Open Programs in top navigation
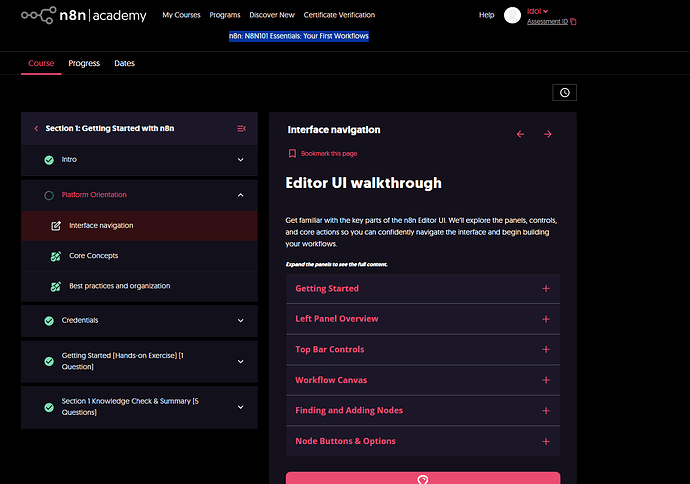Image resolution: width=690 pixels, height=484 pixels. (225, 15)
